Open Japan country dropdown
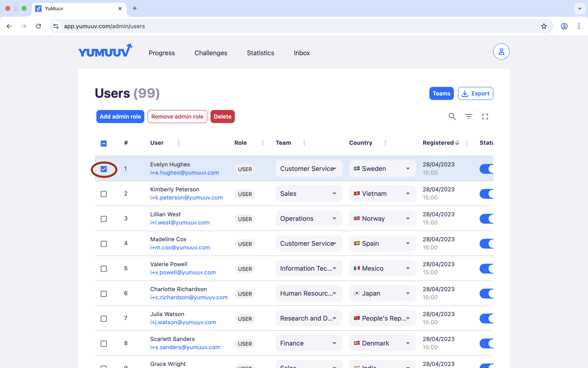Screen dimensions: 588x368 tap(383, 293)
